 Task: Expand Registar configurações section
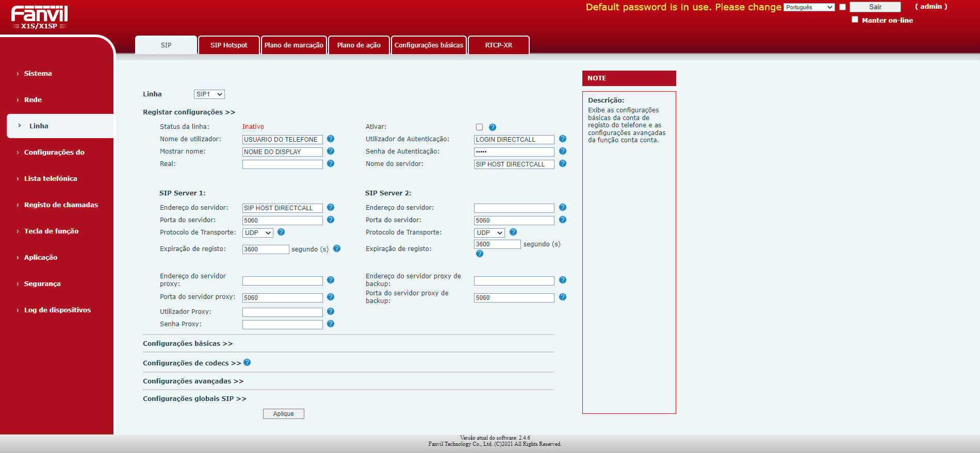189,112
